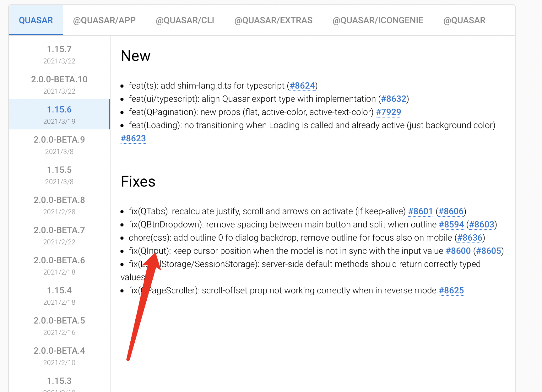
Task: Show release notes for 1.15.3
Action: click(x=59, y=381)
